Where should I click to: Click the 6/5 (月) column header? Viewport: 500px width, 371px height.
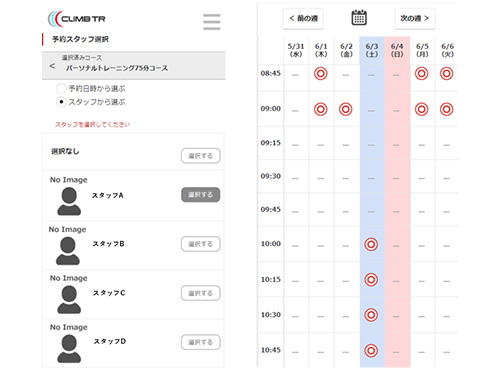[x=422, y=50]
